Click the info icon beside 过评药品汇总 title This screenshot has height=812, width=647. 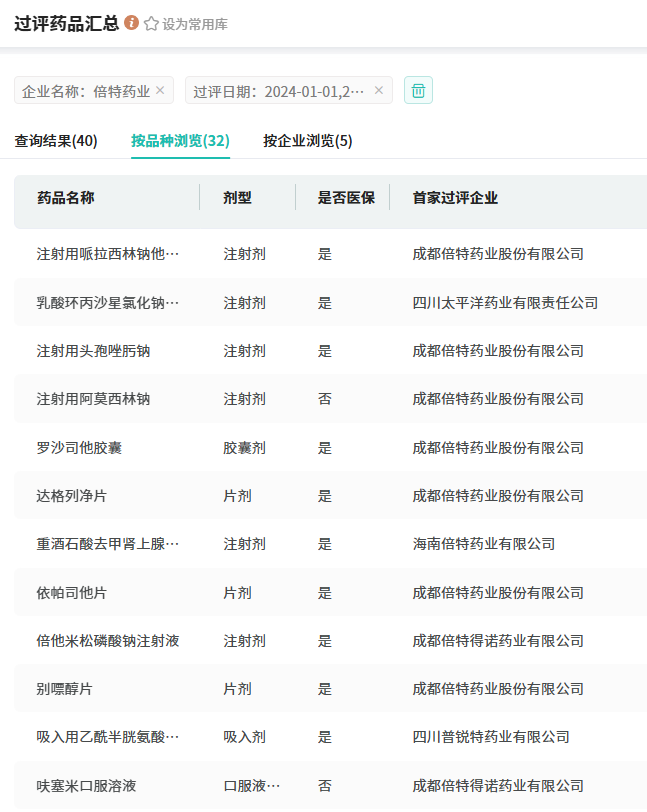pos(132,23)
